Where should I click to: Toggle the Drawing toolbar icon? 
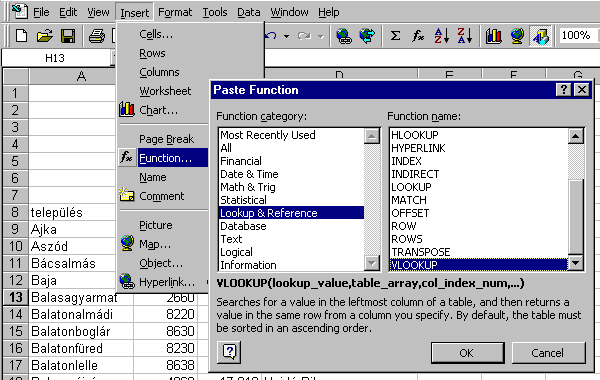point(540,36)
